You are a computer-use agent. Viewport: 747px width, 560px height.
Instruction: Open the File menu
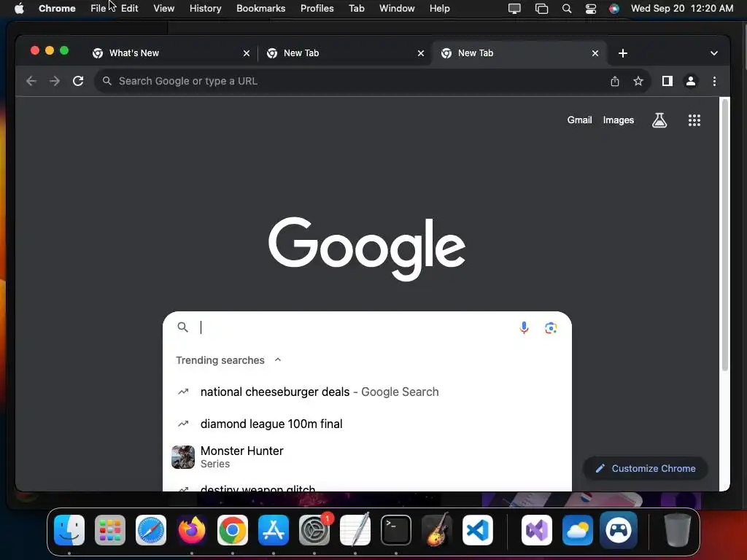pyautogui.click(x=98, y=9)
